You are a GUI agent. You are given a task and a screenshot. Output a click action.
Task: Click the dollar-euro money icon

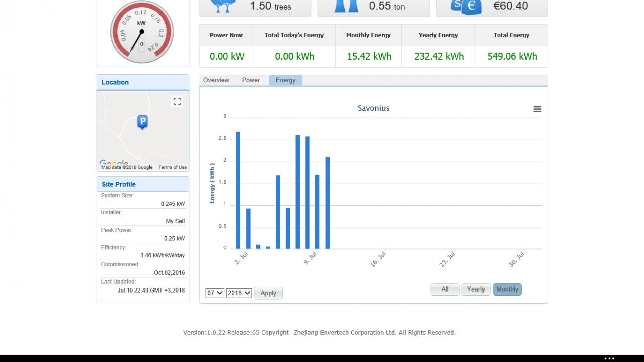pos(466,7)
